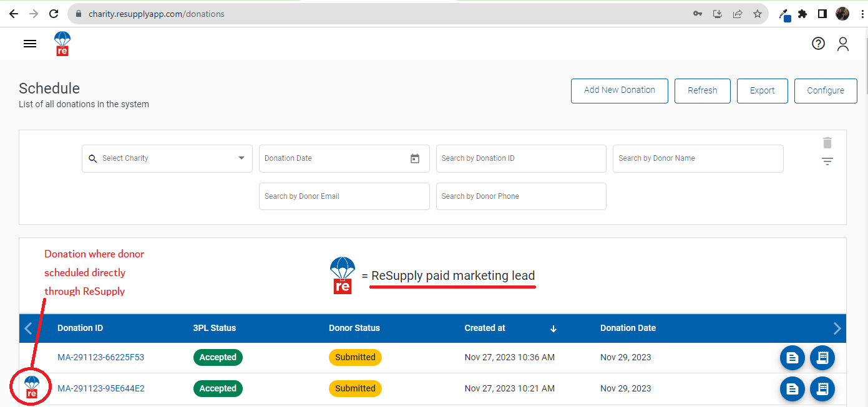Open the help question mark icon
The height and width of the screenshot is (407, 868).
click(x=818, y=44)
